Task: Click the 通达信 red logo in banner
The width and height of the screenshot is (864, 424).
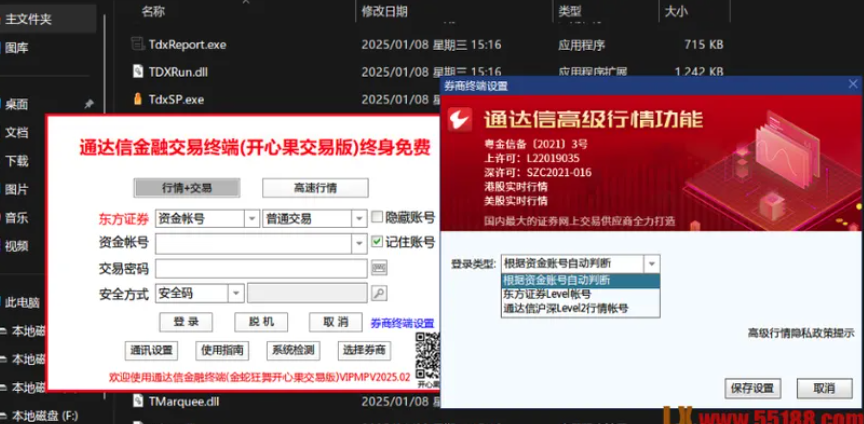Action: pyautogui.click(x=460, y=120)
